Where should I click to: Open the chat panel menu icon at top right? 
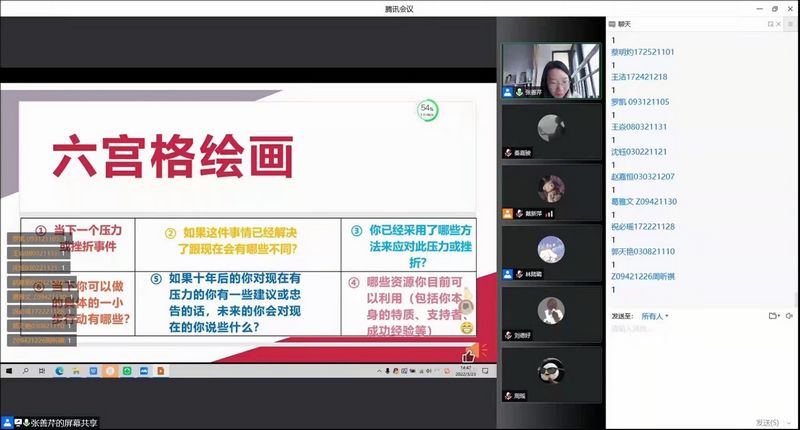click(x=791, y=24)
